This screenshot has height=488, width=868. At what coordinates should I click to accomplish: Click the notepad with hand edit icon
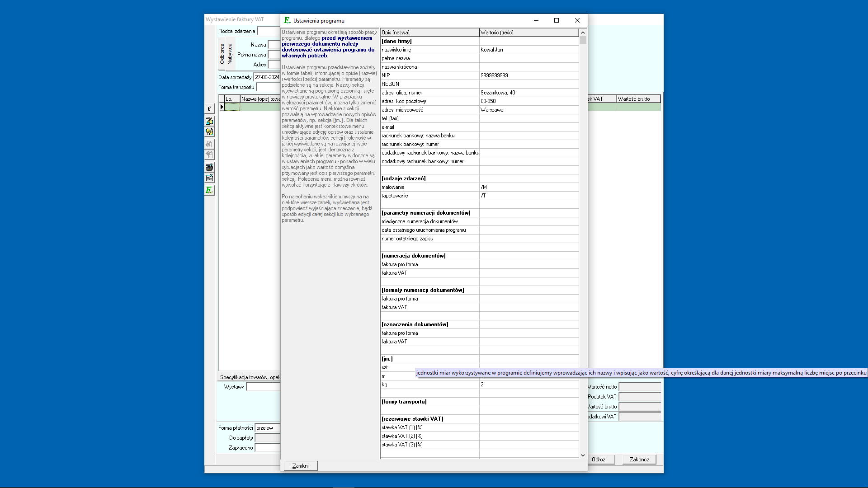click(x=209, y=121)
